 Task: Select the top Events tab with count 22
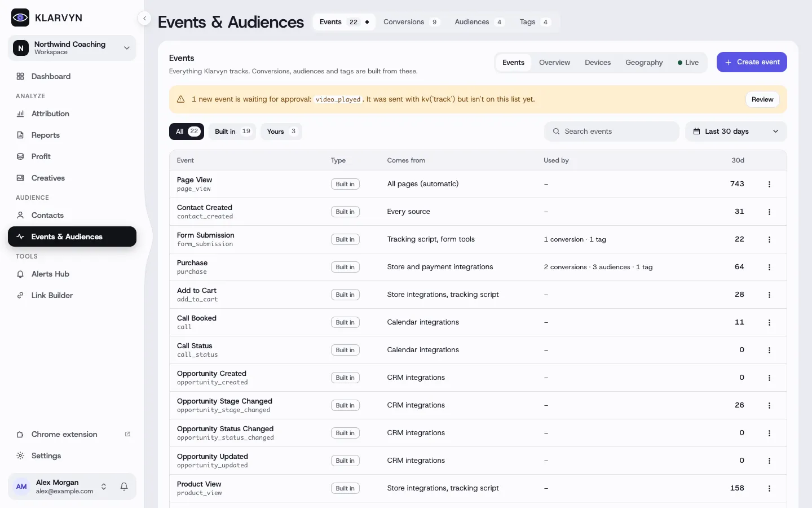344,22
